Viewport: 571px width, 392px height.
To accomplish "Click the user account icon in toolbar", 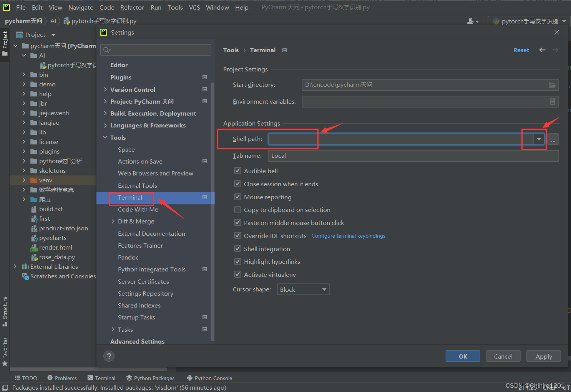I will 473,21.
